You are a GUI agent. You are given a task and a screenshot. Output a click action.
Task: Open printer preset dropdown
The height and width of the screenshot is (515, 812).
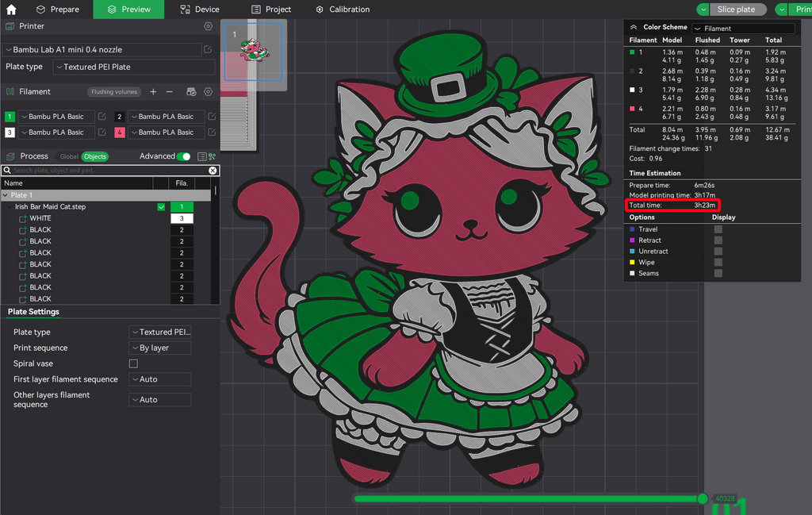click(x=102, y=50)
